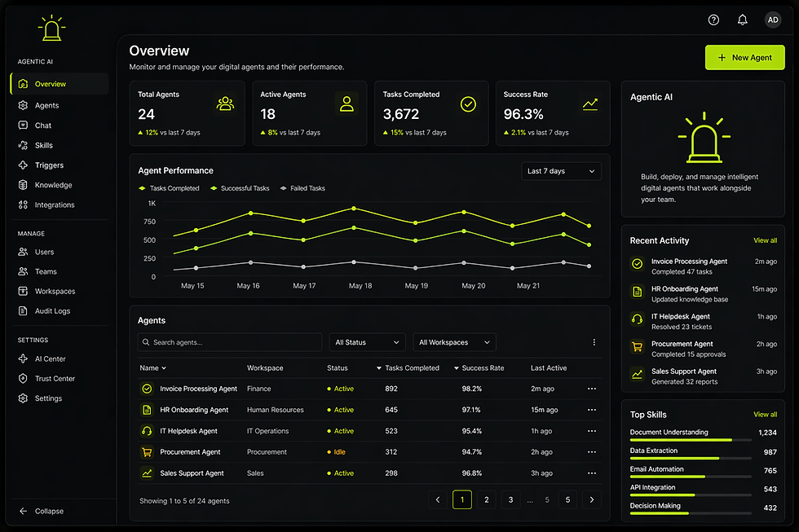Open more options for Sales Support Agent

(x=592, y=473)
